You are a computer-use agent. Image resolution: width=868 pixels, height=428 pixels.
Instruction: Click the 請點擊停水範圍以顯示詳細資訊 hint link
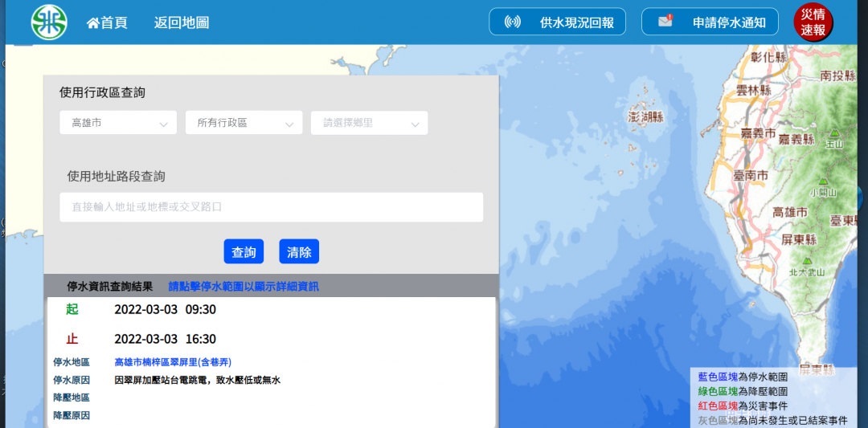(244, 287)
